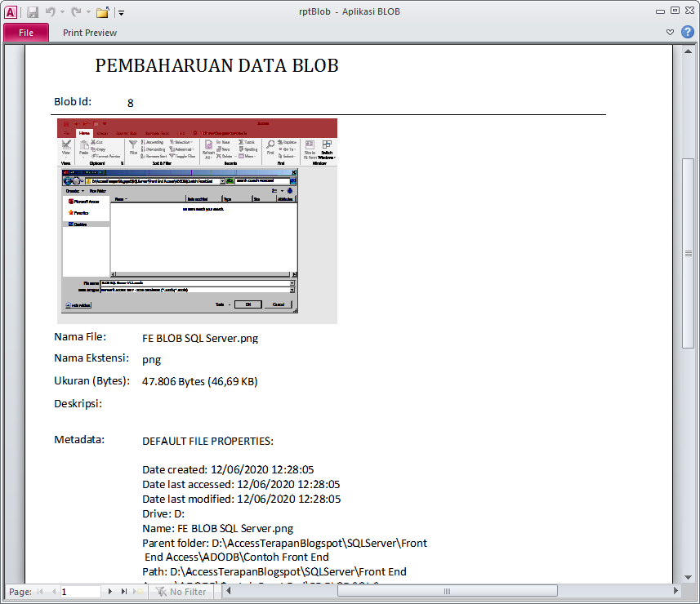This screenshot has width=700, height=604.
Task: Click the Save icon on the Quick Access Toolbar
Action: 33,11
